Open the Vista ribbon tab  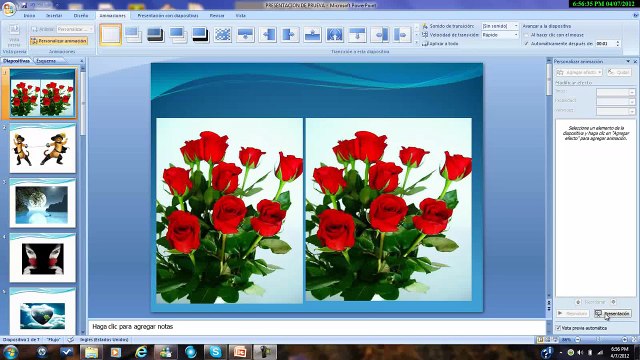click(x=240, y=16)
